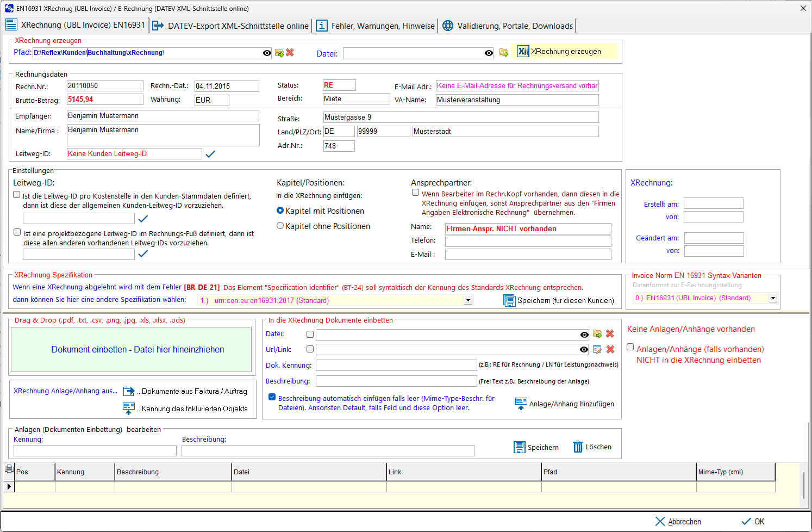
Task: Switch to DATEV-Export XML-Schnittstelle online tab
Action: point(230,26)
